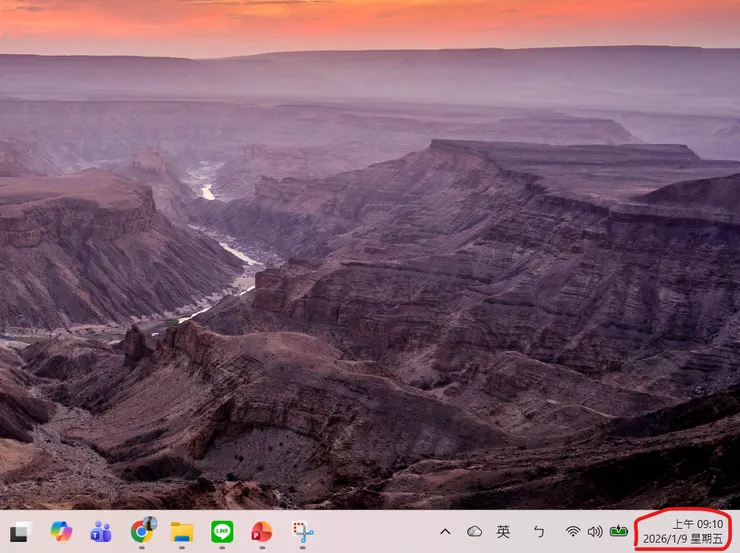Switch to the PowerPoint app

(x=261, y=532)
